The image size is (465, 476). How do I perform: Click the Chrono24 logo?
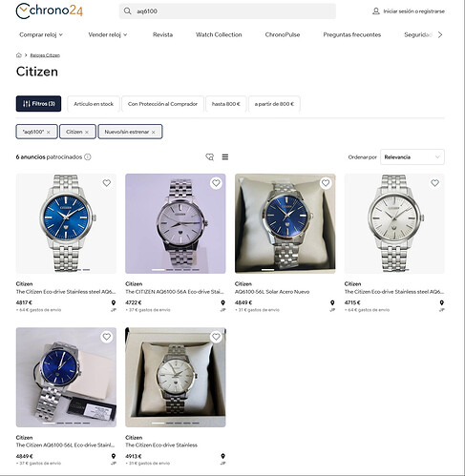pos(50,11)
